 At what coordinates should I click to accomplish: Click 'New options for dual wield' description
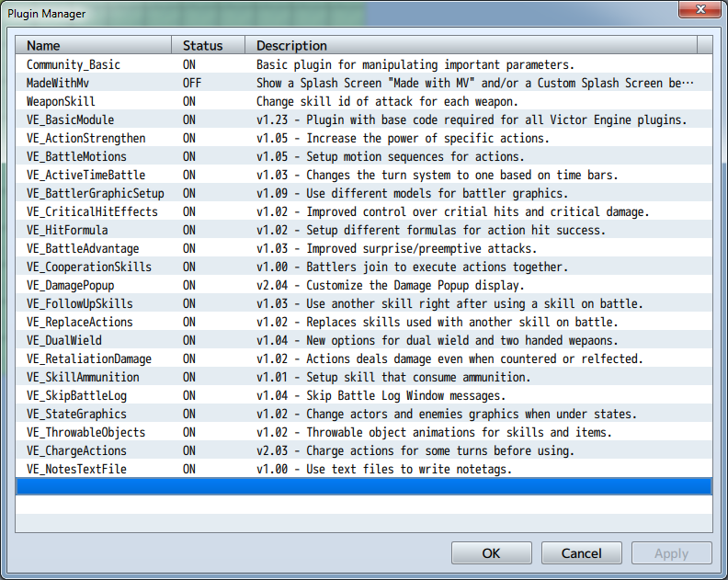pos(438,340)
